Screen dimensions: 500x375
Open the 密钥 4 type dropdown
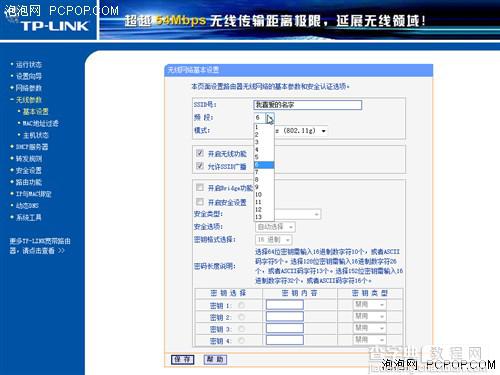click(369, 340)
